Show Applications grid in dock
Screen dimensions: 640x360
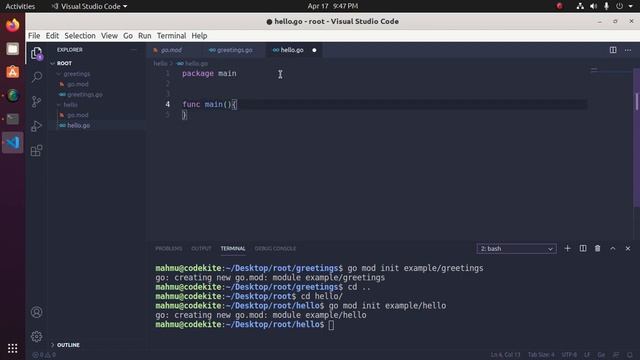tap(13, 348)
